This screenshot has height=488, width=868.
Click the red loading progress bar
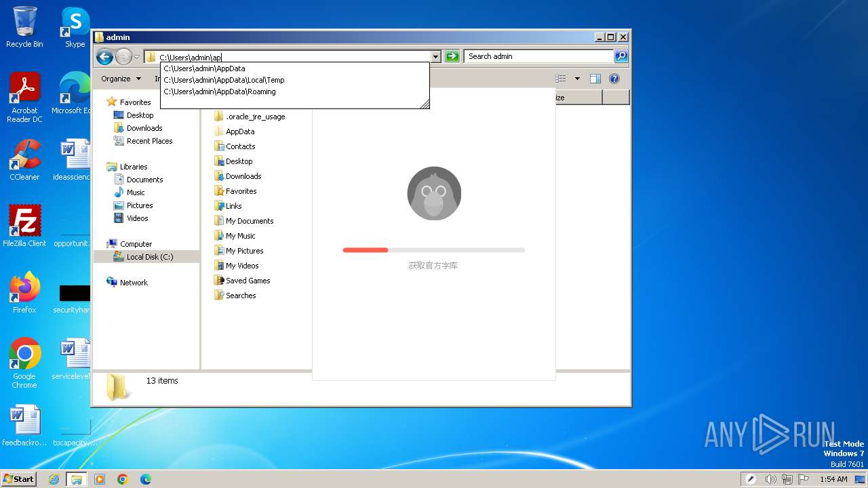point(366,250)
